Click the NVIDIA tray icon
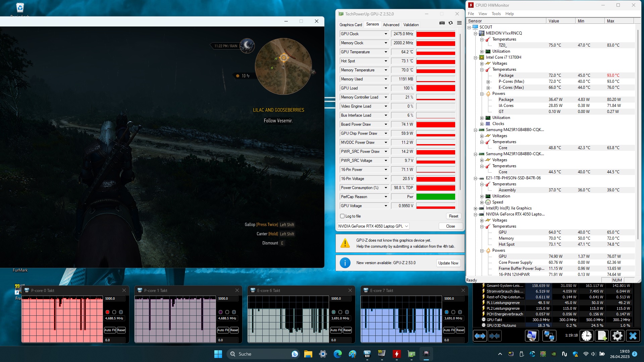Viewport: 644px width, 362px height. coord(554,354)
